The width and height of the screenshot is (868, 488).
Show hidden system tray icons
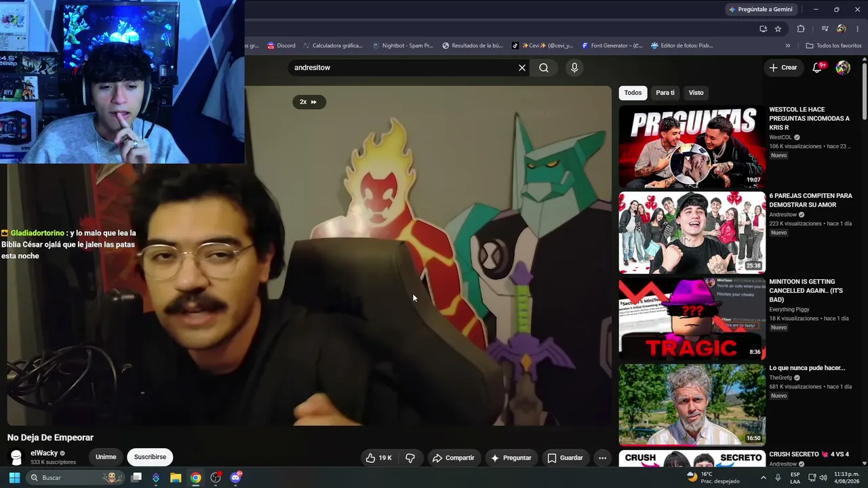(x=763, y=477)
